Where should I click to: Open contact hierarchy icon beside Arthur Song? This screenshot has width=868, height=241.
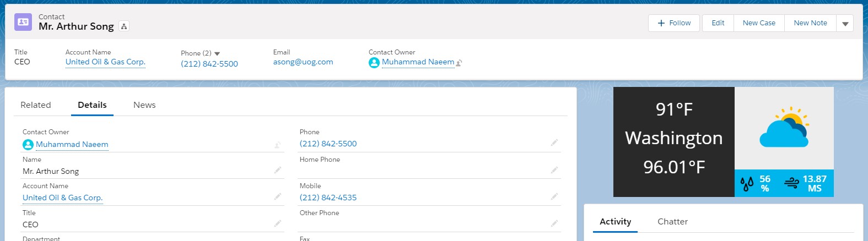[124, 26]
